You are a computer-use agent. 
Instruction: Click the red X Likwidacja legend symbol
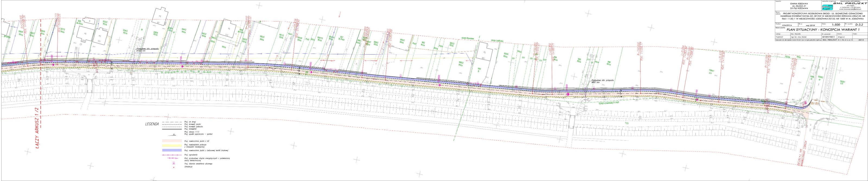coord(174,167)
